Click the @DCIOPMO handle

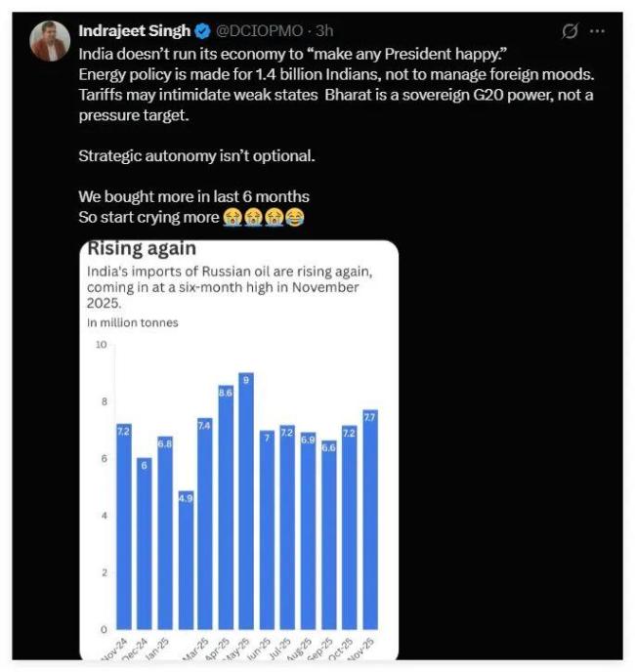click(256, 31)
